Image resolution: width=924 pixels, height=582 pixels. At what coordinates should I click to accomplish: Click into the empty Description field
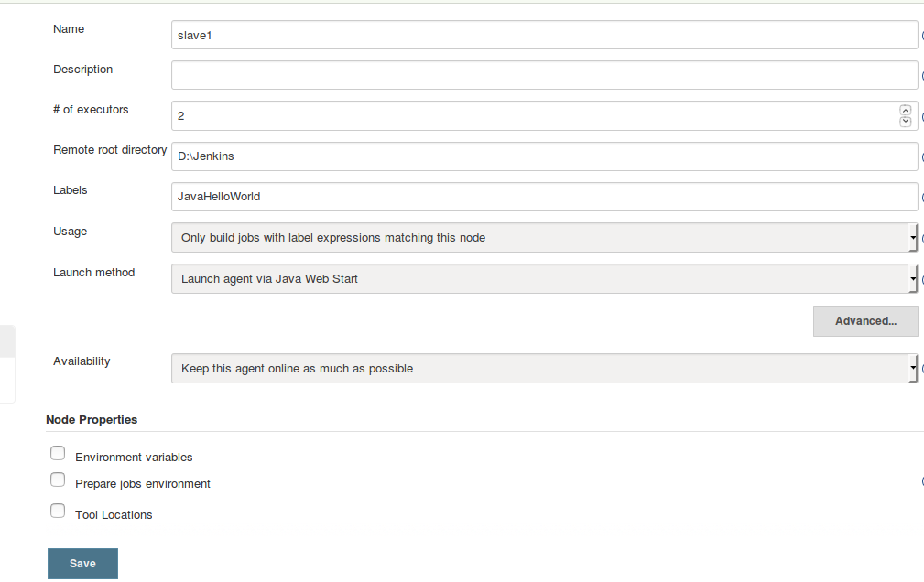(x=544, y=75)
